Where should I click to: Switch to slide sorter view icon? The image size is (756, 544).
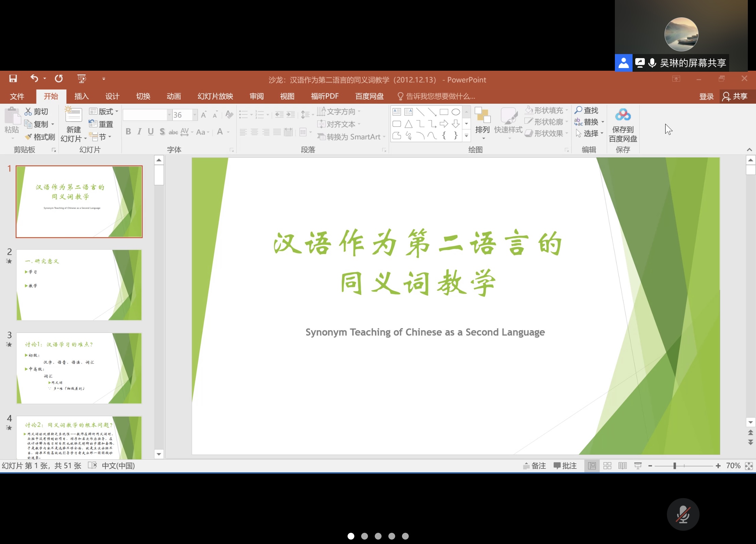click(607, 466)
